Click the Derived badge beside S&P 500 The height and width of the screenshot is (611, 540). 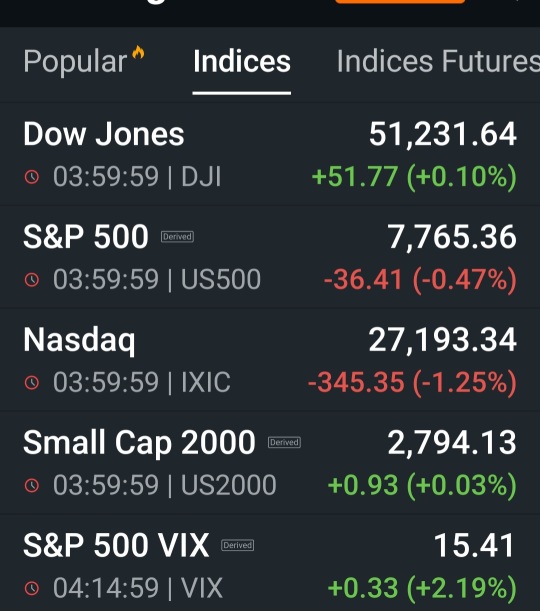point(177,237)
